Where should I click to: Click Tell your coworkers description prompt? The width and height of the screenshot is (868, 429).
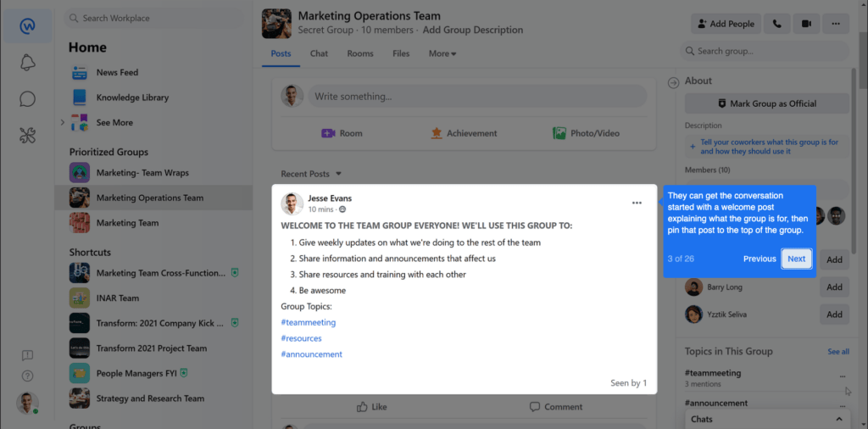pyautogui.click(x=766, y=147)
